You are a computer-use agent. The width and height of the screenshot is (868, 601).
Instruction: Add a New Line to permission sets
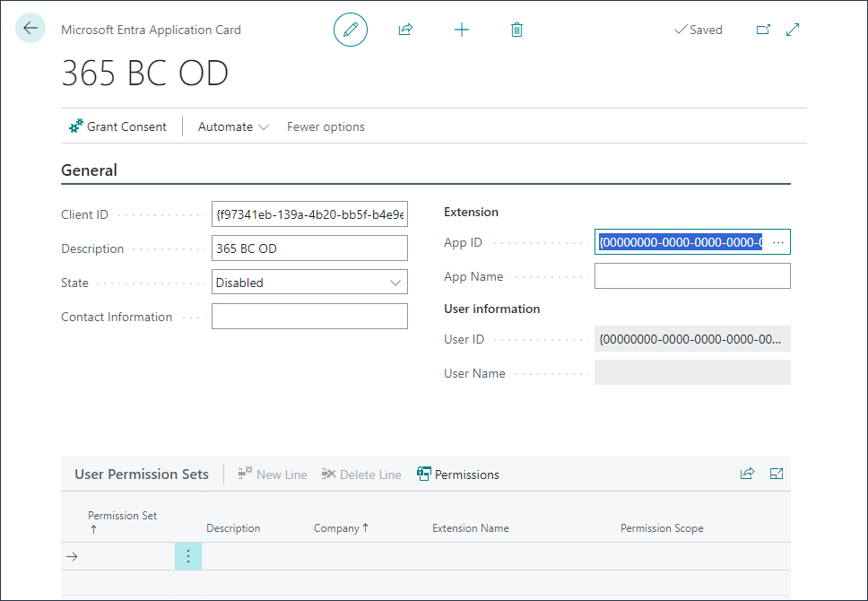(273, 475)
